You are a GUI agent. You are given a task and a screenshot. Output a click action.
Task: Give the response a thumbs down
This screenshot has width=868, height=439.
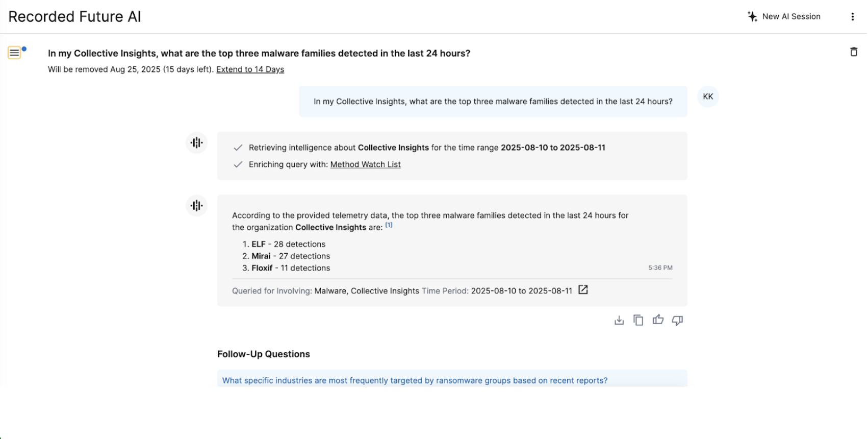(x=677, y=320)
